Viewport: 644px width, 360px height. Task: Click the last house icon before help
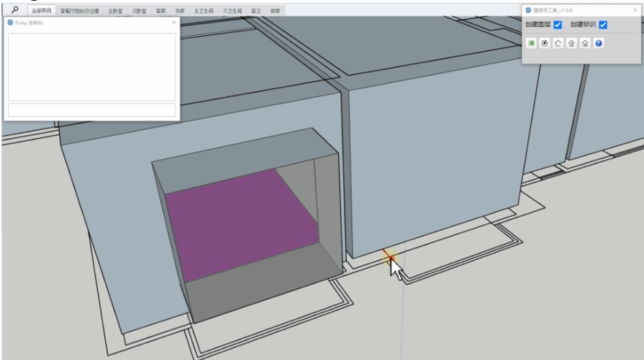click(585, 44)
